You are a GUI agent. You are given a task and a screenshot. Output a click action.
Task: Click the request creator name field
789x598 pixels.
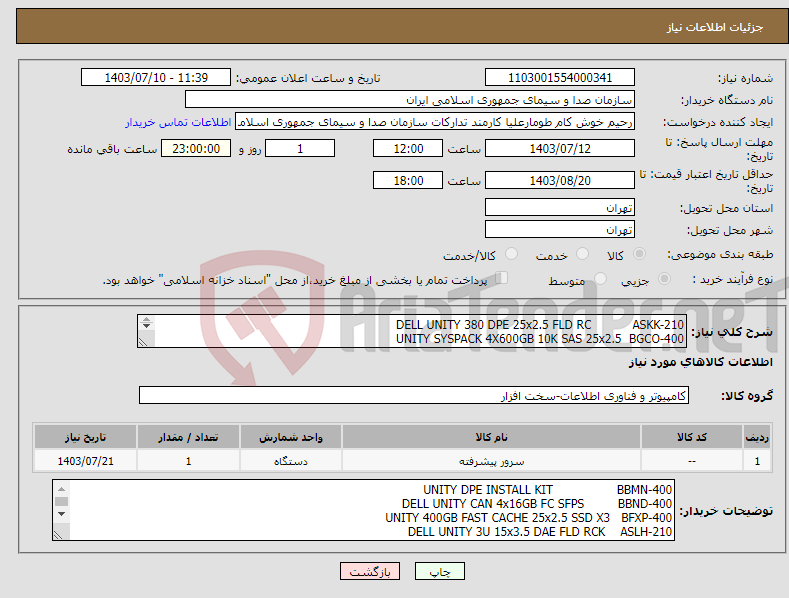[435, 122]
